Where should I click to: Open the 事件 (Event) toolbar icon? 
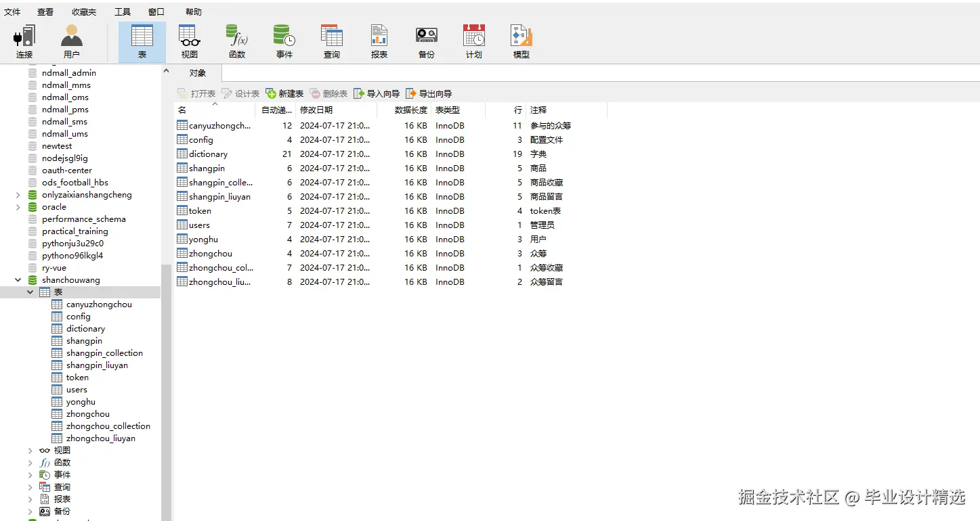pyautogui.click(x=284, y=42)
